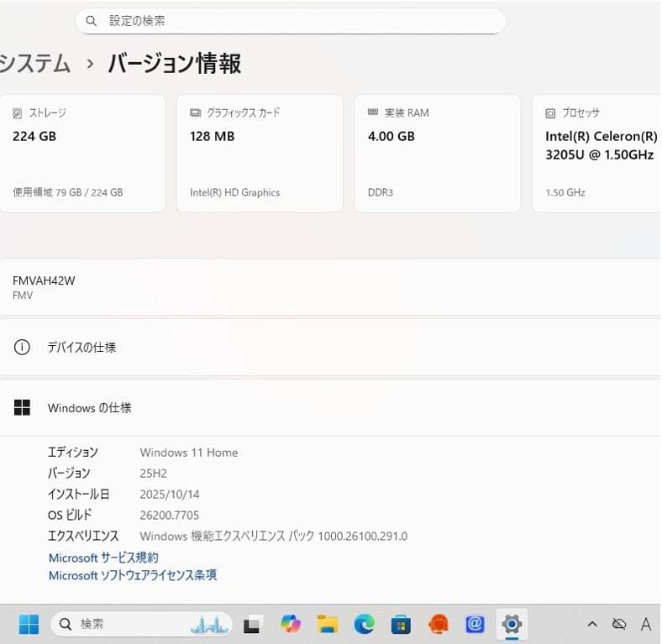The height and width of the screenshot is (644, 662).
Task: Click the プロセッサ chip icon
Action: tap(550, 113)
